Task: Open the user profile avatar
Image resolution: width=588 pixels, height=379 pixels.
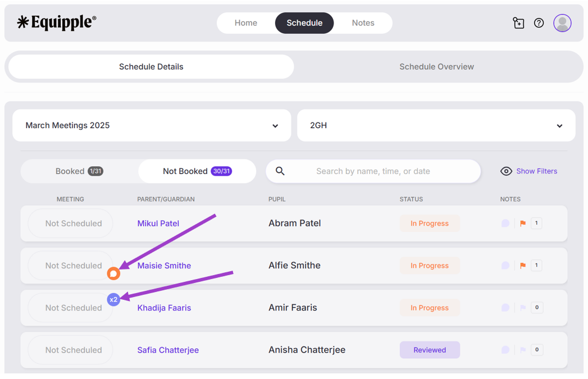Action: click(x=562, y=23)
